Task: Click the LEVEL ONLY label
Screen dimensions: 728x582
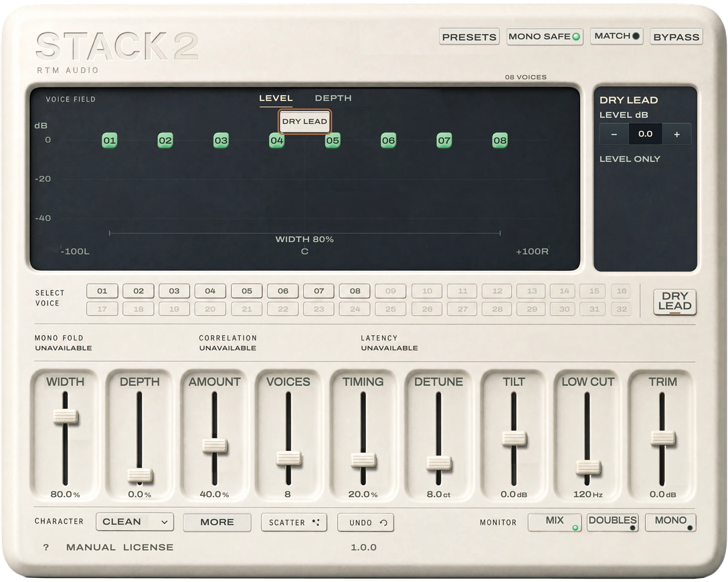Action: coord(630,159)
